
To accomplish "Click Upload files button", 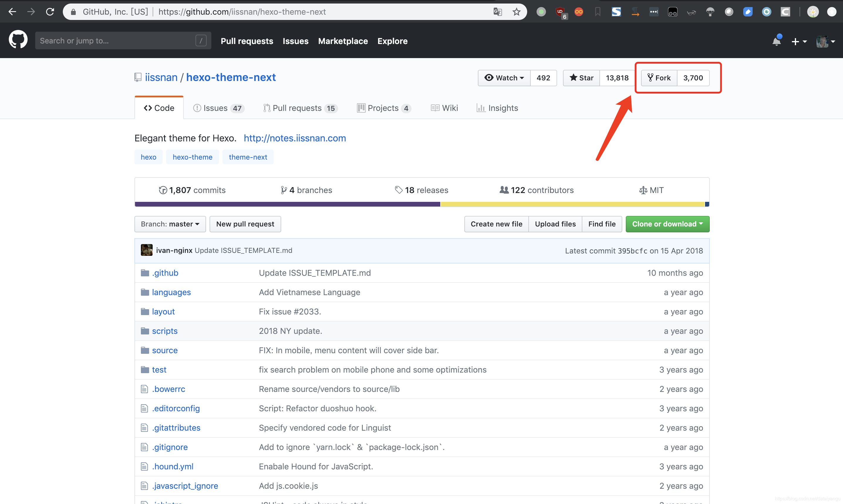I will pos(555,224).
